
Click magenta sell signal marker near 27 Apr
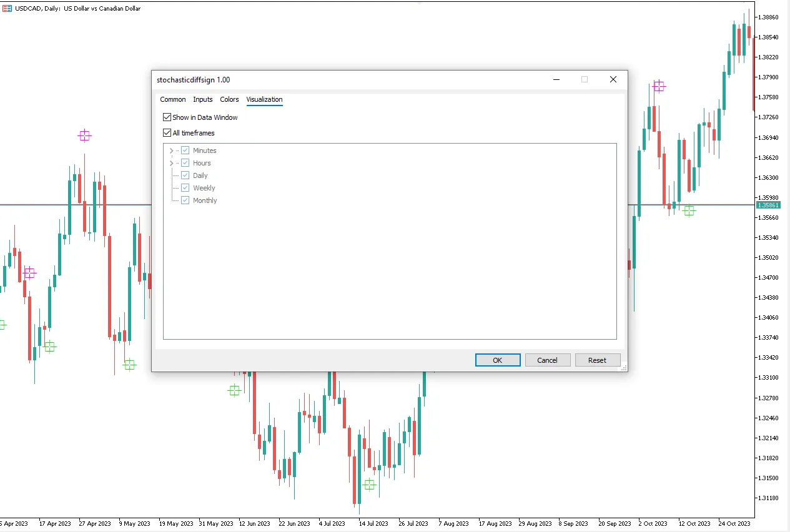(x=84, y=135)
